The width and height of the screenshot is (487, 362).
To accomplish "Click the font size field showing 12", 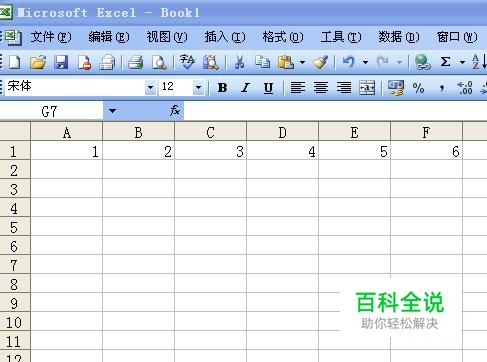I will click(176, 88).
